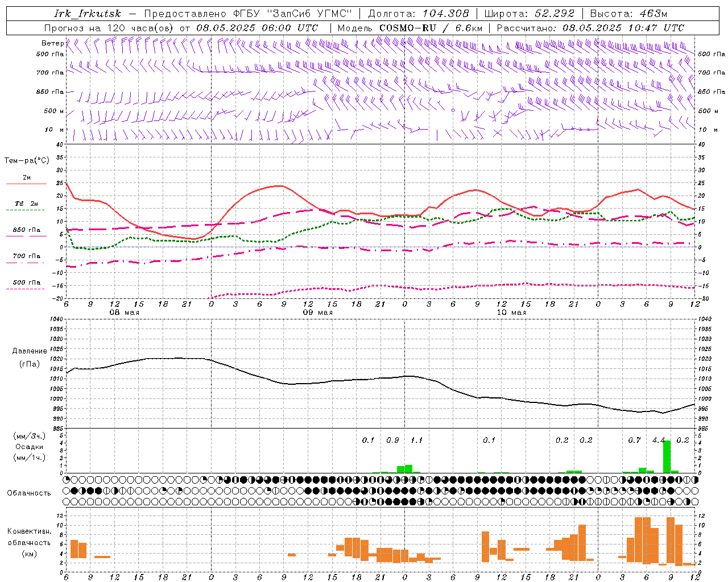Click the 'Конвективн.' convective cloud label
This screenshot has height=582, width=728.
click(30, 531)
